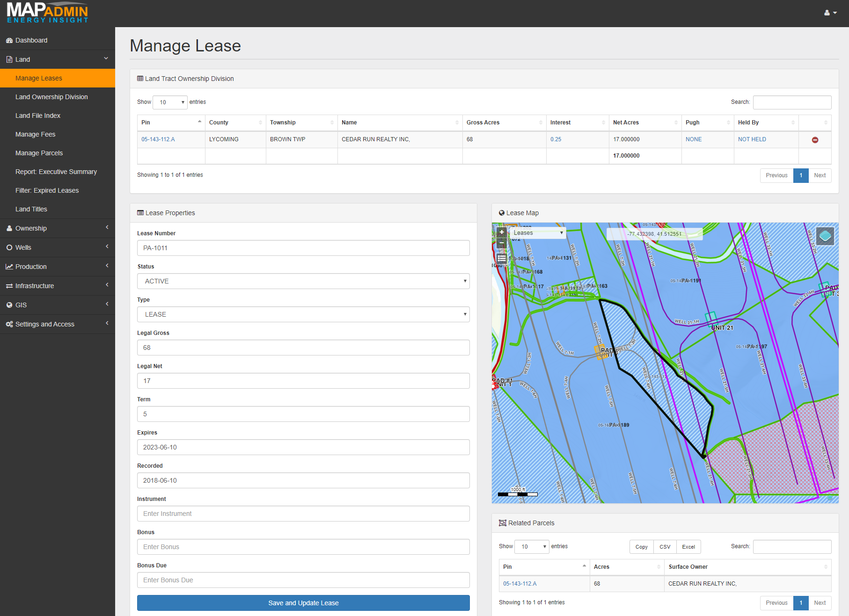The height and width of the screenshot is (616, 849).
Task: Sort table by Net Acres
Action: (x=645, y=123)
